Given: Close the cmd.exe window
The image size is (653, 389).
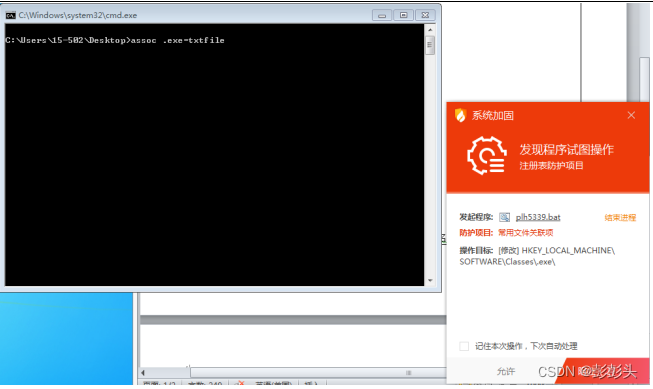Looking at the screenshot, I should pos(425,15).
